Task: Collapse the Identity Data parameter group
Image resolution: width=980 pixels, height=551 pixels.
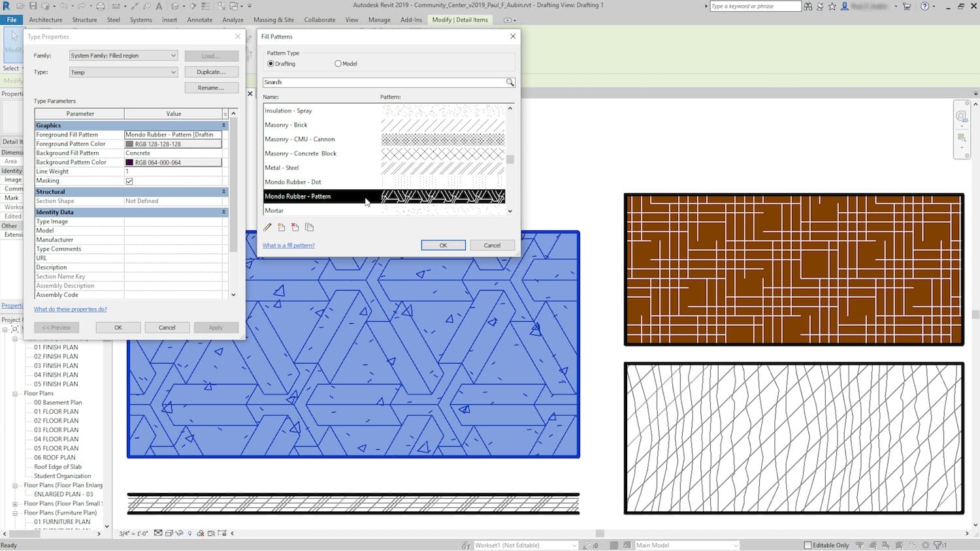Action: point(223,212)
